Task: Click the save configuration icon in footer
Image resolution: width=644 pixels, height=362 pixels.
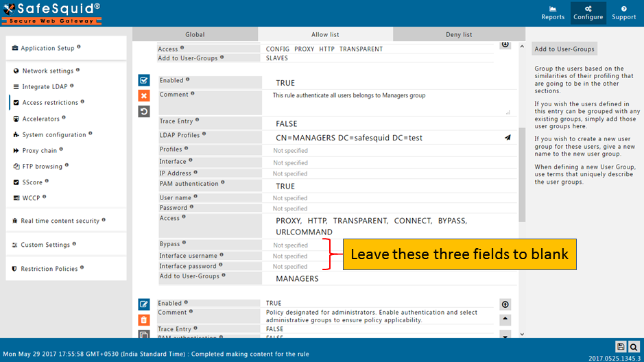Action: pyautogui.click(x=621, y=347)
